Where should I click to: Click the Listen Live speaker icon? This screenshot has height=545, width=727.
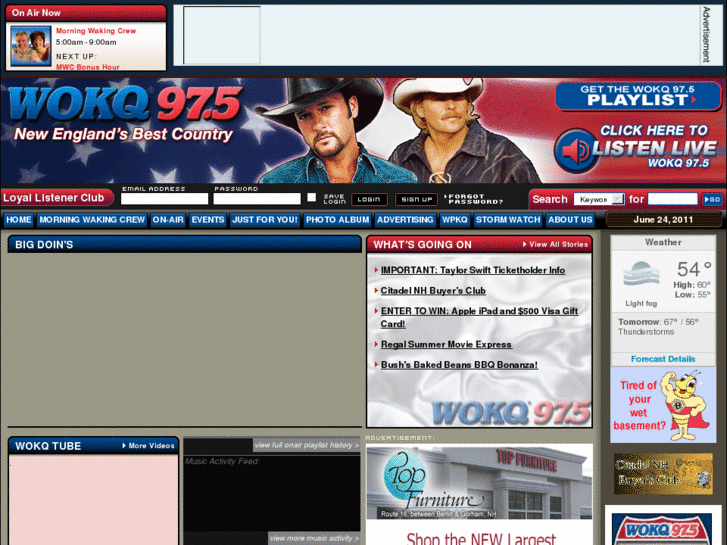(x=575, y=150)
